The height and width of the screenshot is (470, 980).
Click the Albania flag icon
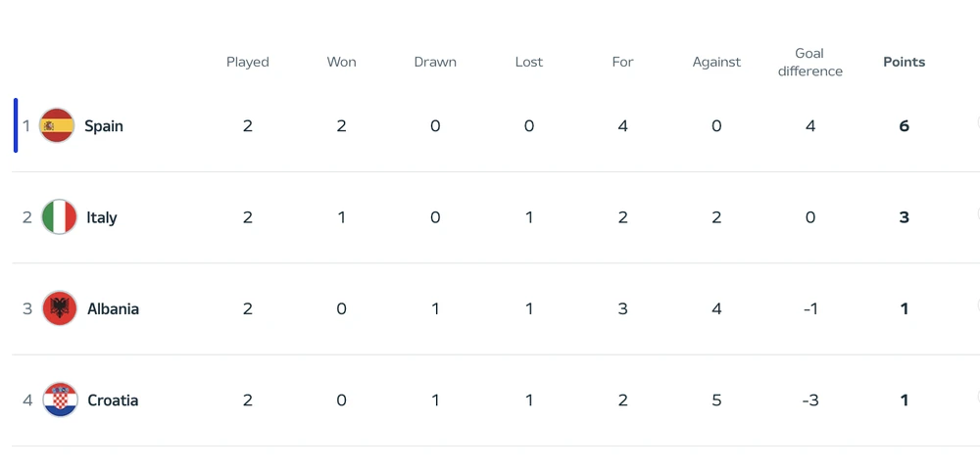pyautogui.click(x=60, y=308)
